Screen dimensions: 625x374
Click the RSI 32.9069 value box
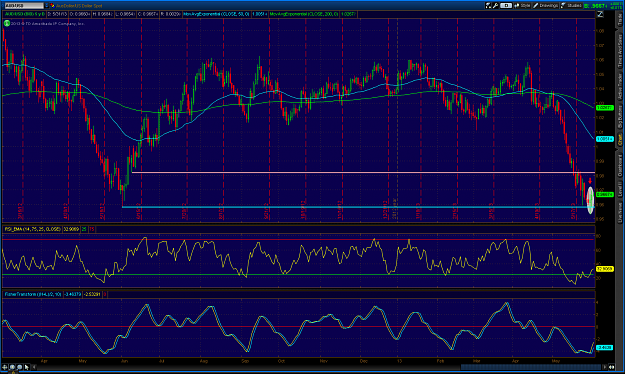point(71,229)
